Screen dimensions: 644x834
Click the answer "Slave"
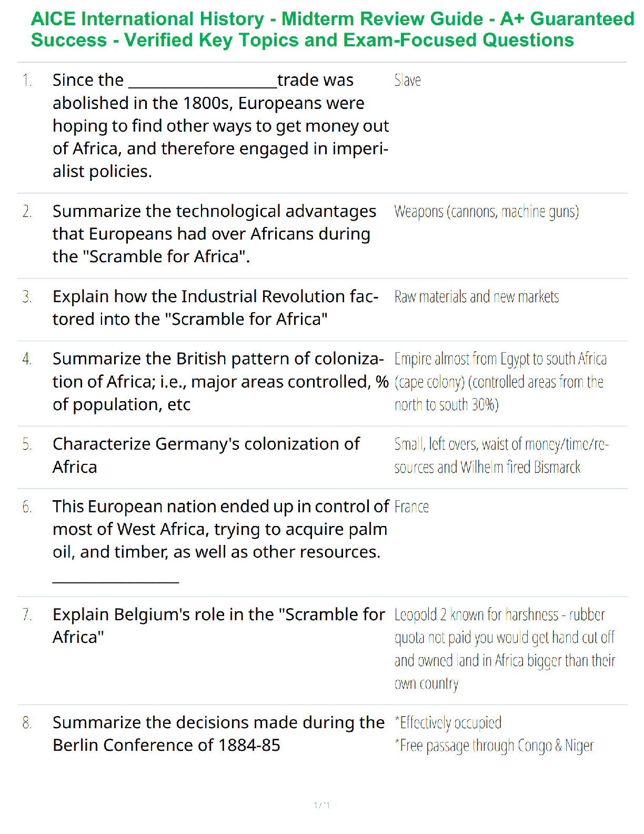pos(407,81)
